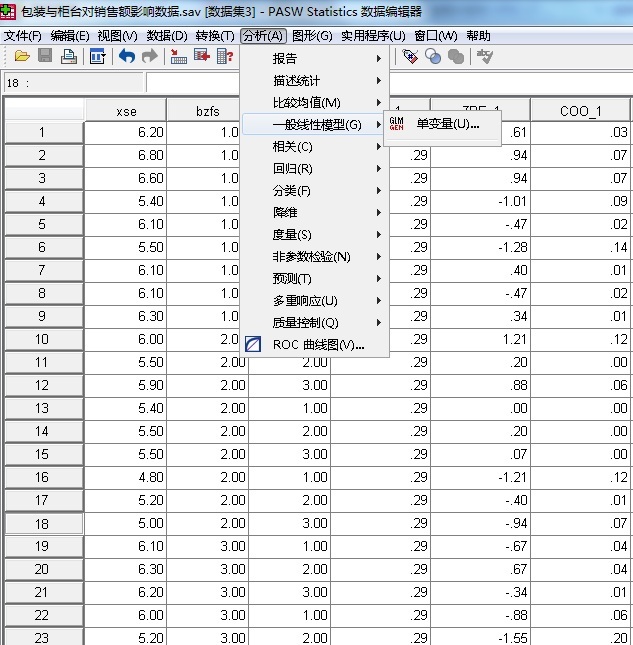633x645 pixels.
Task: Open the Use Variable Sets circles icon
Action: coord(433,56)
